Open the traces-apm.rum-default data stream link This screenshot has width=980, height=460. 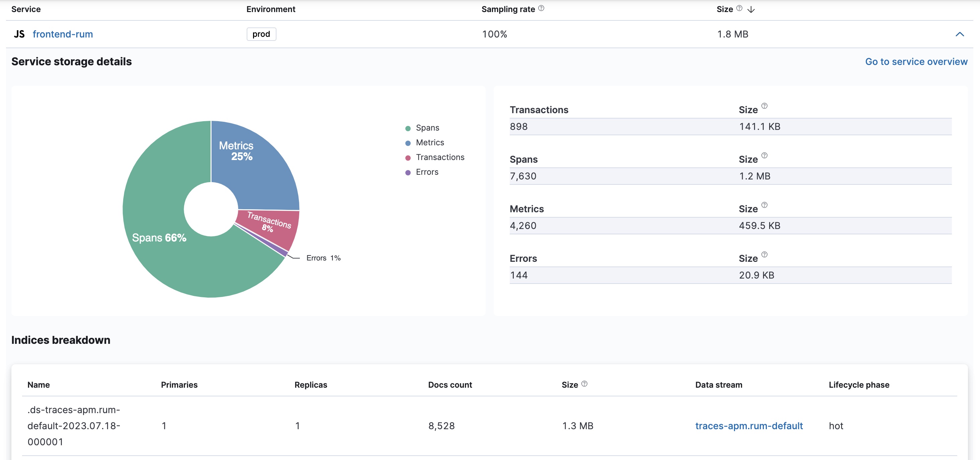click(x=749, y=426)
